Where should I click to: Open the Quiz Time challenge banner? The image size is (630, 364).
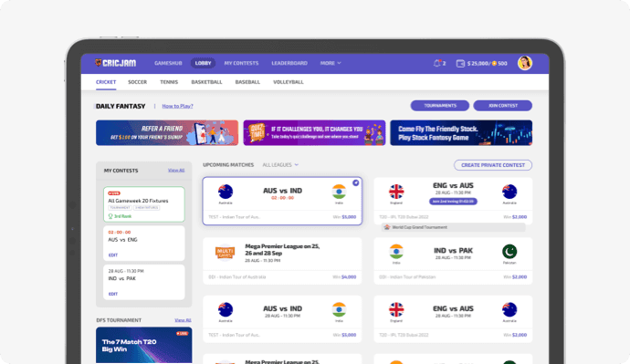click(314, 133)
